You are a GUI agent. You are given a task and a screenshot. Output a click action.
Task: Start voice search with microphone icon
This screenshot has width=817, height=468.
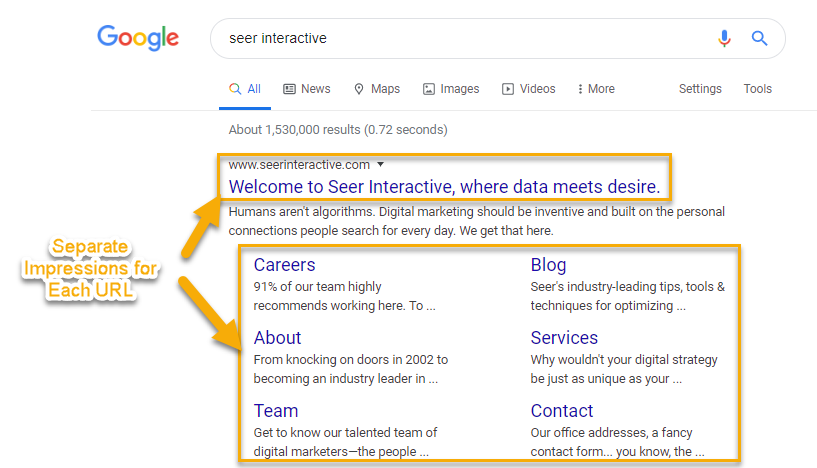(x=725, y=39)
